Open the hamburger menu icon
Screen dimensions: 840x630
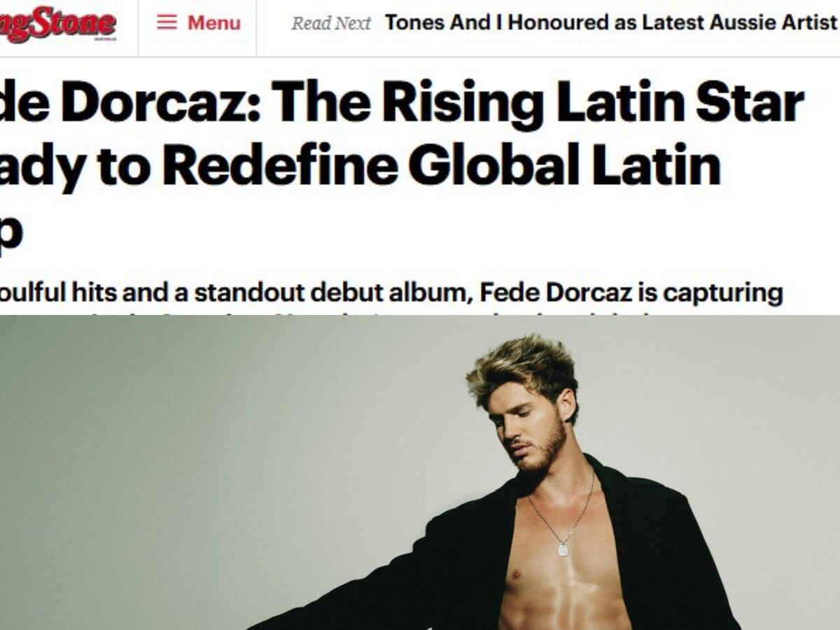coord(167,23)
